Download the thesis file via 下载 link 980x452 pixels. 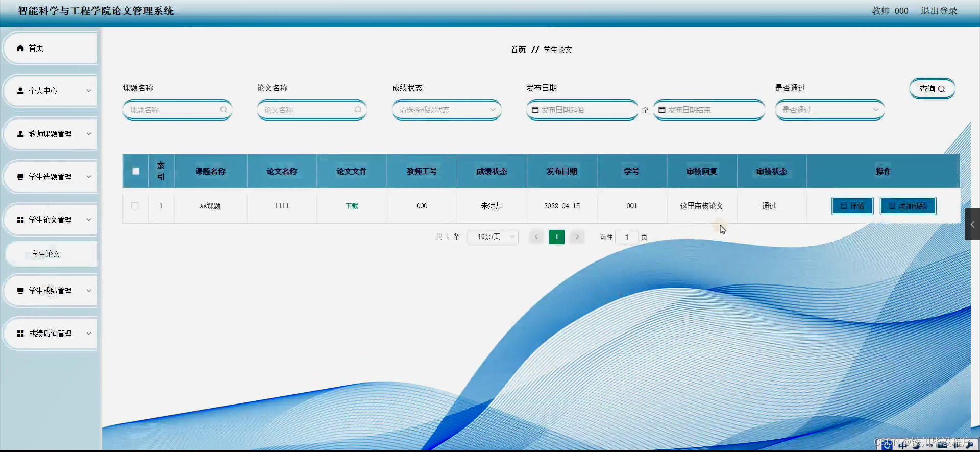pyautogui.click(x=352, y=206)
